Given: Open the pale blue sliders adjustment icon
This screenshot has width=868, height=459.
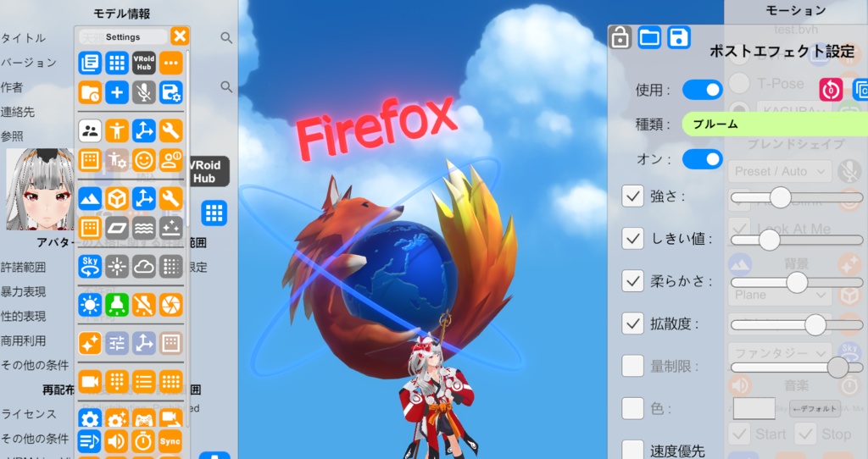Looking at the screenshot, I should coord(117,344).
